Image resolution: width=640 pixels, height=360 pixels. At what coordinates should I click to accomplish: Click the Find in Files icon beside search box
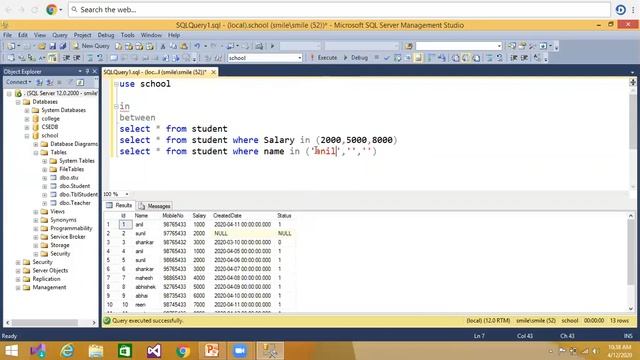pos(409,46)
